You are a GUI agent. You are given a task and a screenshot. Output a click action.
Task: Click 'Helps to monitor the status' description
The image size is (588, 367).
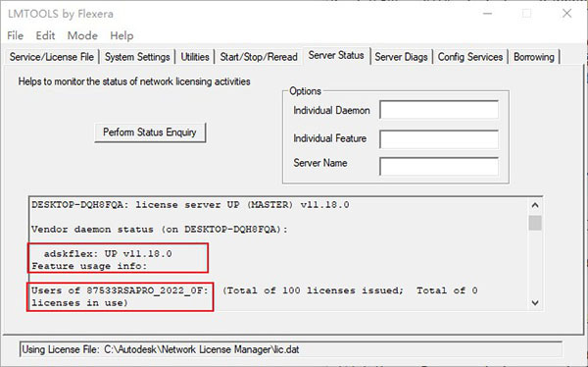pyautogui.click(x=134, y=81)
